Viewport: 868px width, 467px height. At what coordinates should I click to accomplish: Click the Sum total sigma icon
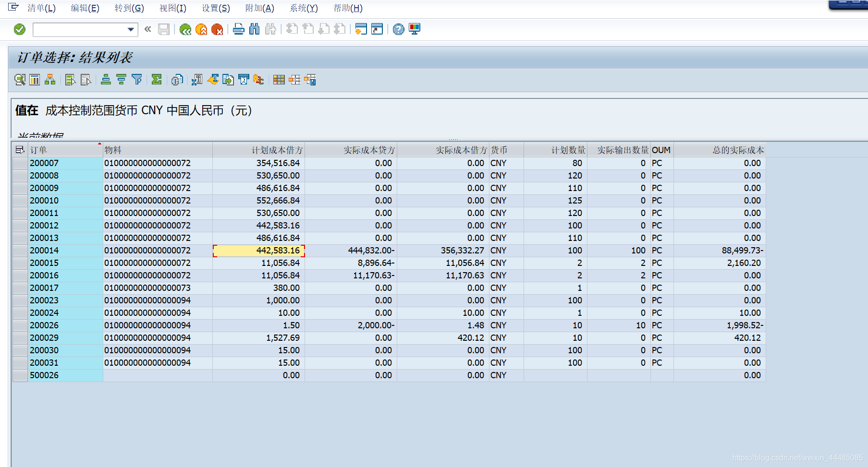tap(157, 80)
